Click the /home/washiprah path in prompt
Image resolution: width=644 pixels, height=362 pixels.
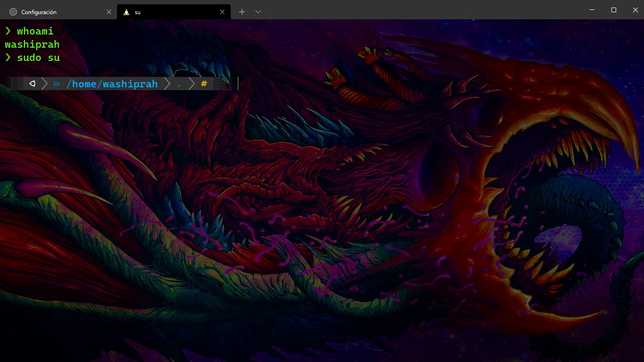point(112,84)
